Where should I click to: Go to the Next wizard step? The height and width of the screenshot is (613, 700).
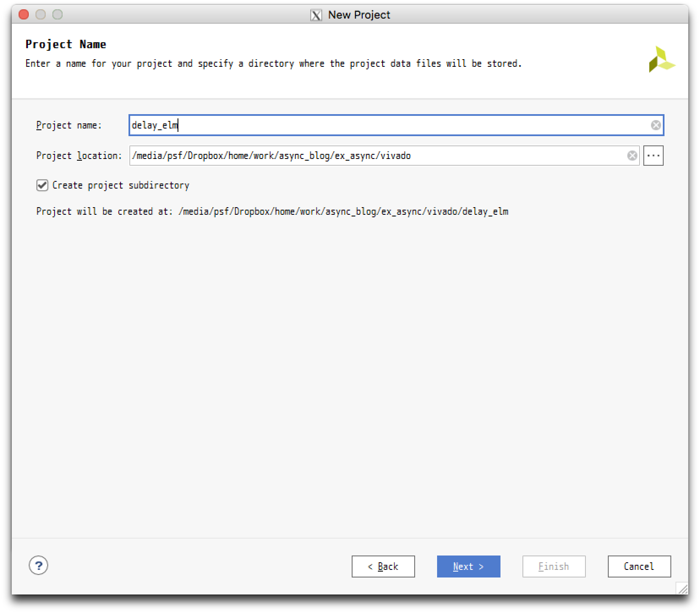pyautogui.click(x=468, y=566)
